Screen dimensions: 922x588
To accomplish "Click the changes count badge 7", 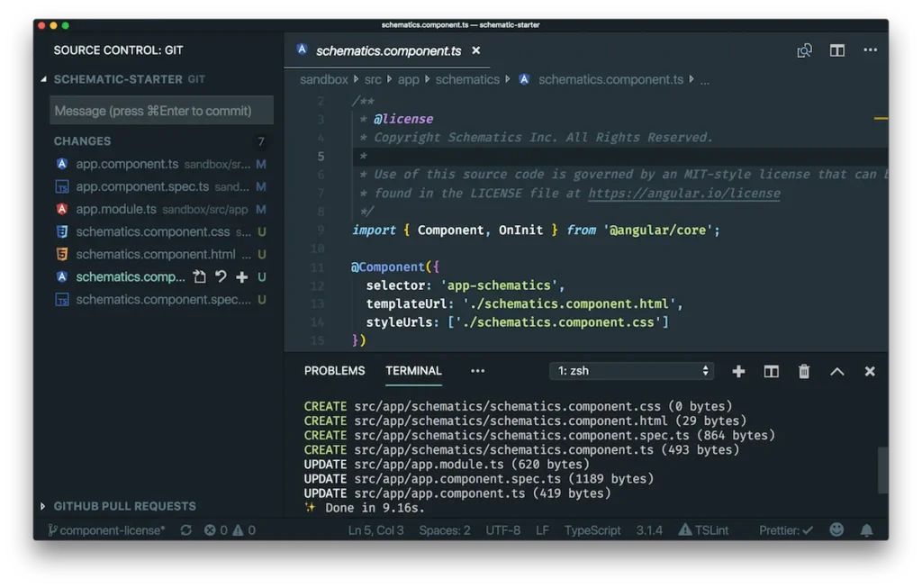I will coord(261,141).
